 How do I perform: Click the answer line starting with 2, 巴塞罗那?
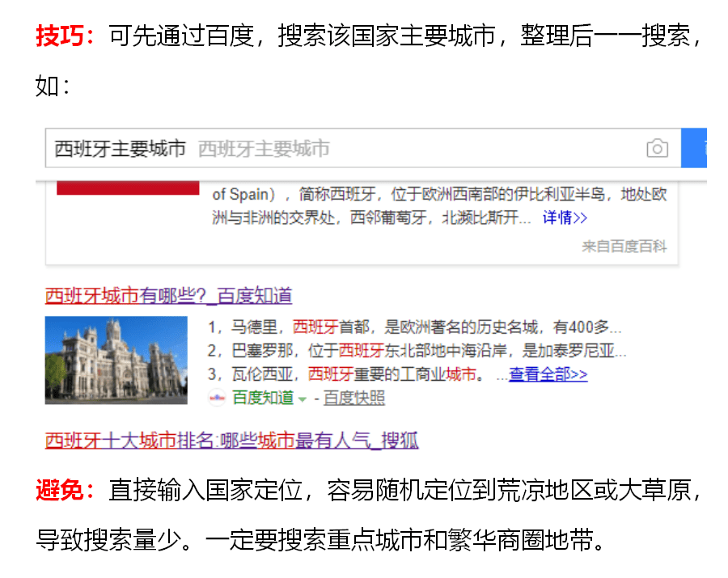pyautogui.click(x=417, y=351)
